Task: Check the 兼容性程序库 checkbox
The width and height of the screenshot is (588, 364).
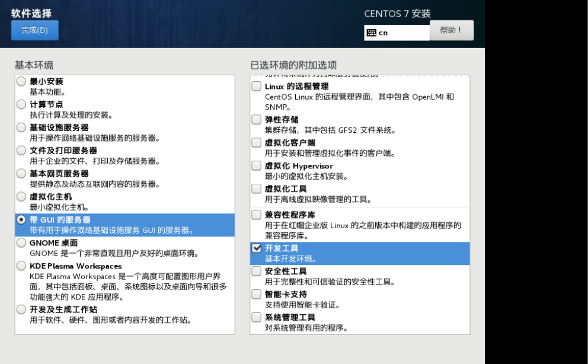Action: pos(257,215)
